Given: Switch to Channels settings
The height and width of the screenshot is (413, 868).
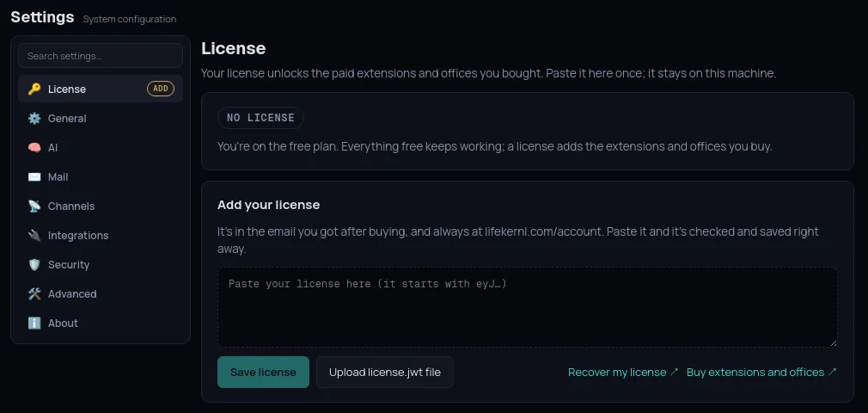Looking at the screenshot, I should click(101, 206).
